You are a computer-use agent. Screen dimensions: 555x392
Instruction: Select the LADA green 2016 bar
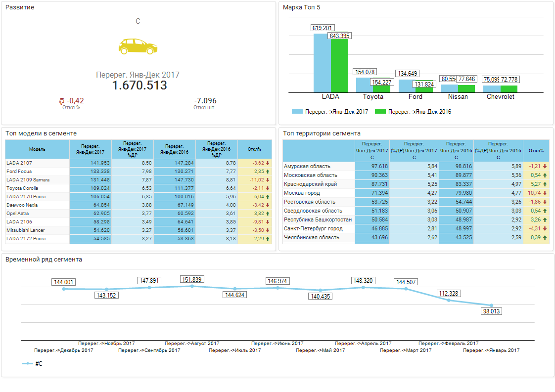click(x=339, y=62)
